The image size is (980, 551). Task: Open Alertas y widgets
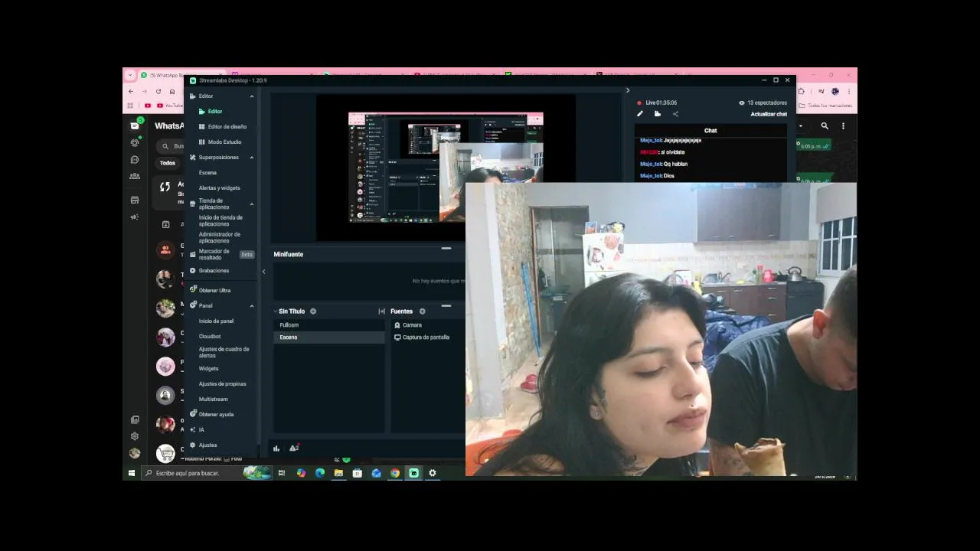pos(219,187)
